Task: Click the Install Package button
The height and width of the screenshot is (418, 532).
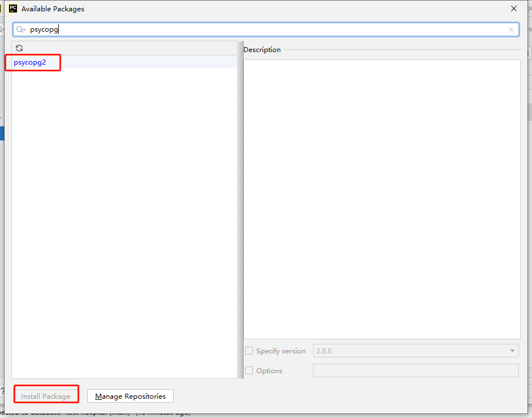Action: click(x=46, y=396)
